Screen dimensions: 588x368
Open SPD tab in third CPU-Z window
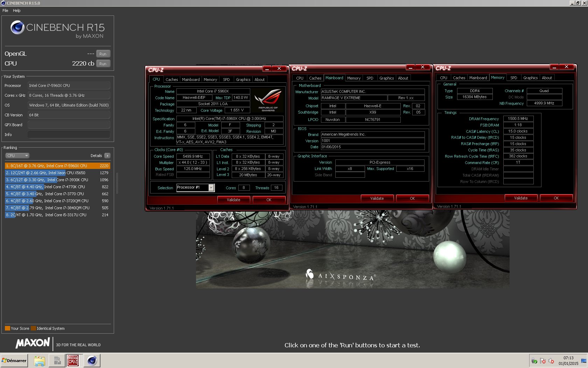coord(514,78)
